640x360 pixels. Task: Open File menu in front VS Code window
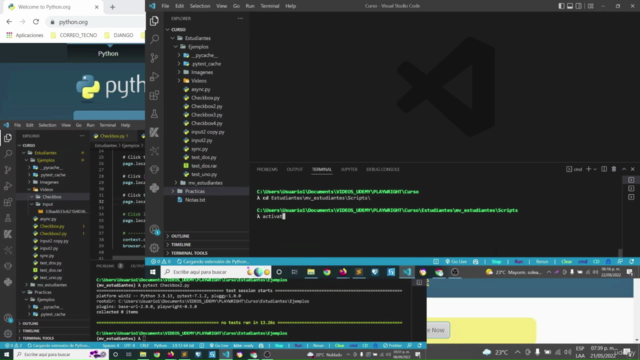(x=165, y=6)
